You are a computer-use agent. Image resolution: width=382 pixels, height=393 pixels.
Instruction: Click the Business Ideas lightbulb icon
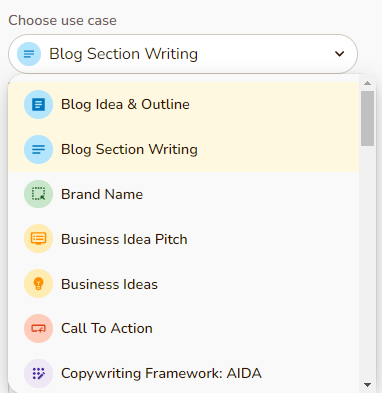[x=38, y=284]
